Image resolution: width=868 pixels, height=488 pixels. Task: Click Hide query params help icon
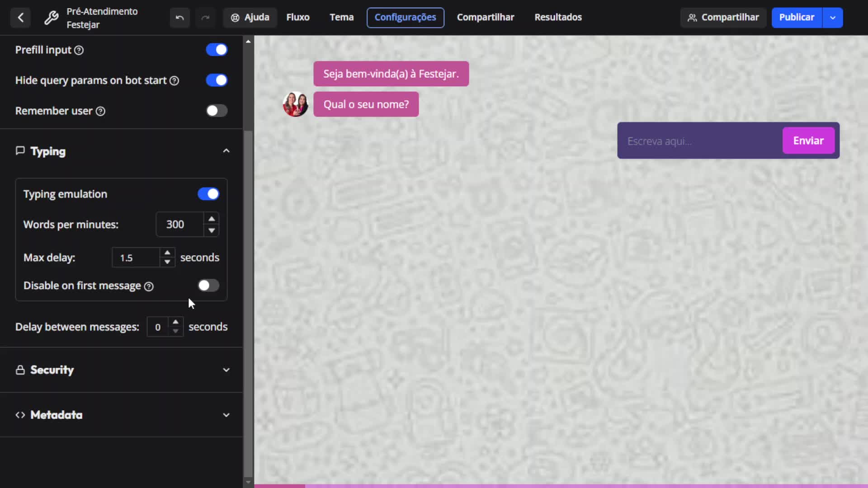174,80
